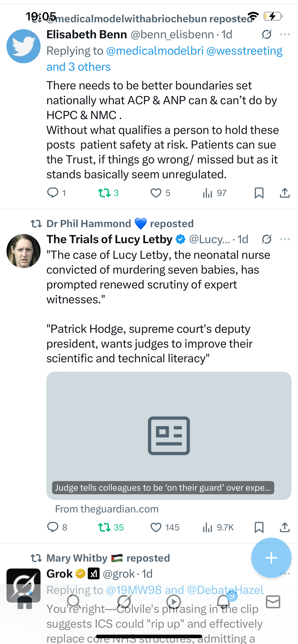
Task: Bookmark the Lucy Letby trials post
Action: pos(259,527)
